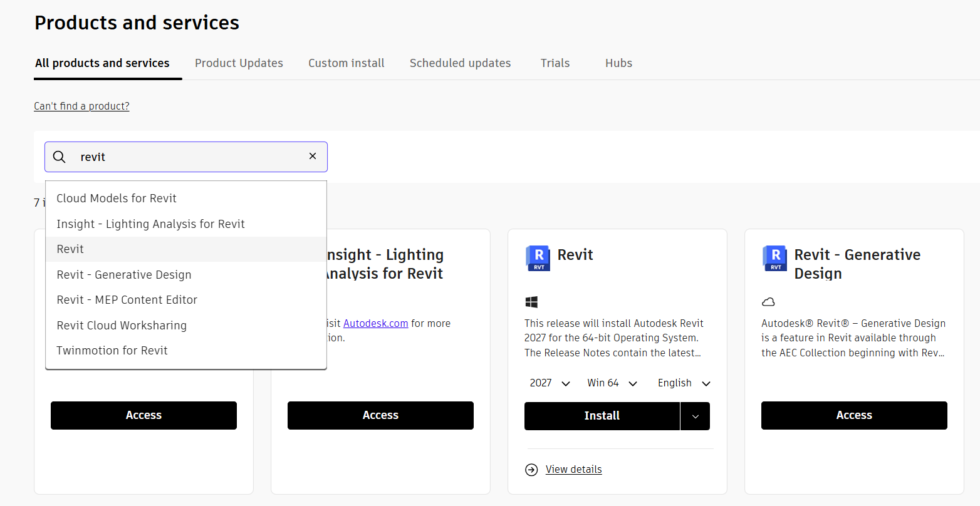Click Access on the leftmost product card
This screenshot has height=506, width=980.
[x=143, y=415]
